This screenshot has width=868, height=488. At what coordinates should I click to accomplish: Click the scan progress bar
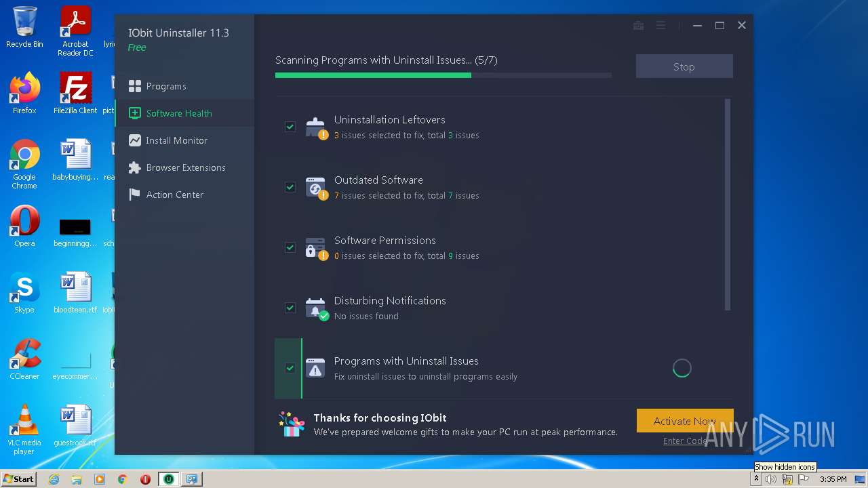click(x=443, y=75)
